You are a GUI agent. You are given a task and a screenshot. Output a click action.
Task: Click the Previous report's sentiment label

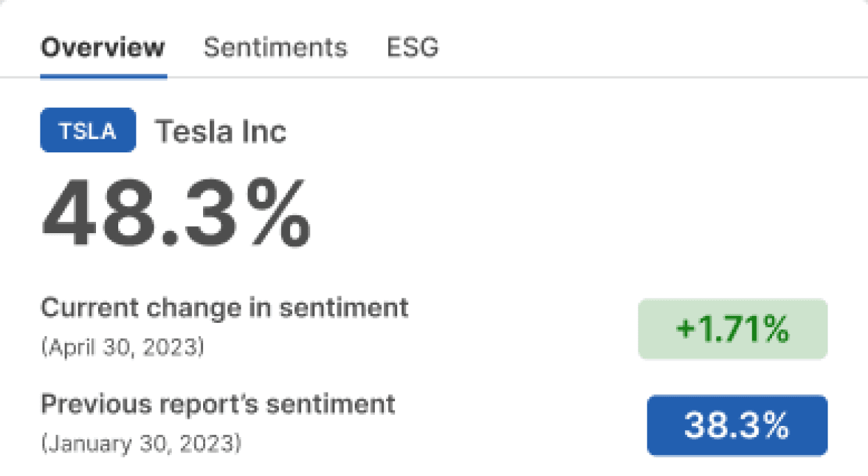pos(218,404)
